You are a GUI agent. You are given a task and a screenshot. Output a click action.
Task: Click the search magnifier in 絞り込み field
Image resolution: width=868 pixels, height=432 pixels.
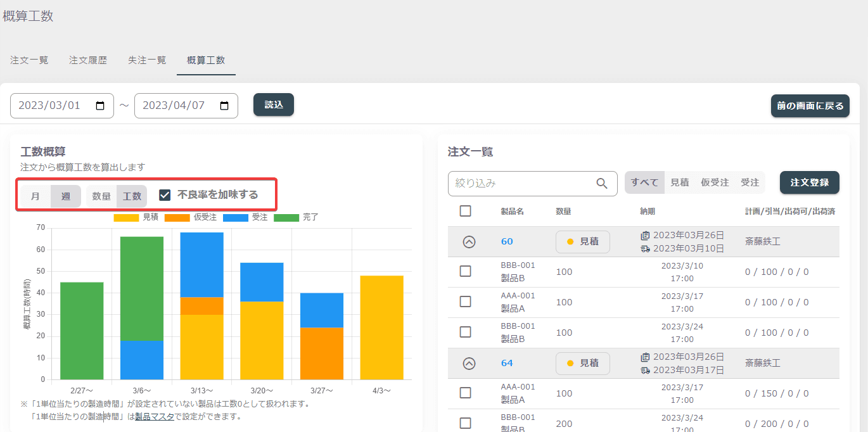[602, 183]
